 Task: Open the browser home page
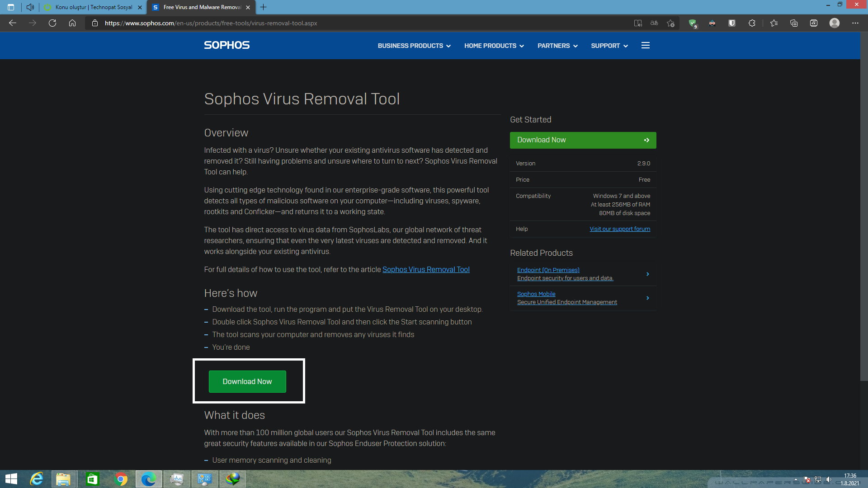tap(72, 23)
